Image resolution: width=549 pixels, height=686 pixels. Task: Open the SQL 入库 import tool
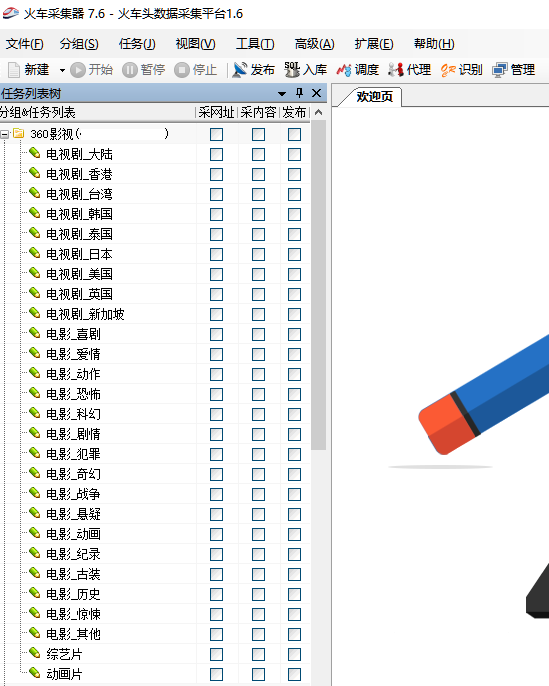[x=292, y=70]
